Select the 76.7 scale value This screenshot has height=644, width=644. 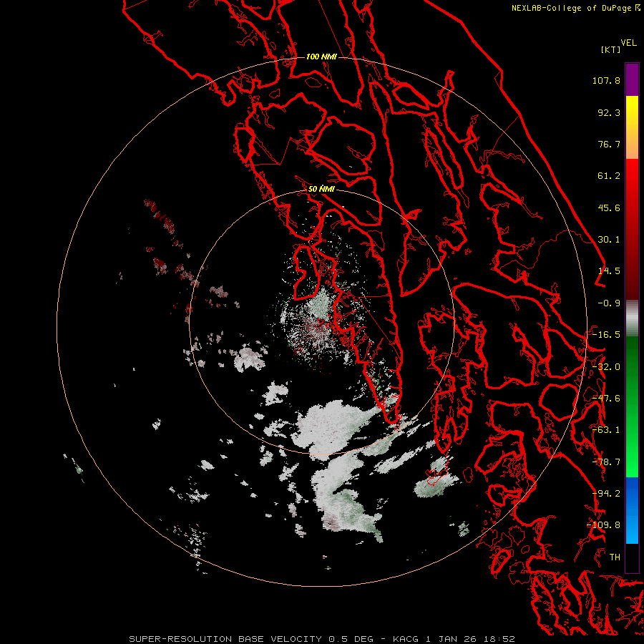click(x=609, y=144)
